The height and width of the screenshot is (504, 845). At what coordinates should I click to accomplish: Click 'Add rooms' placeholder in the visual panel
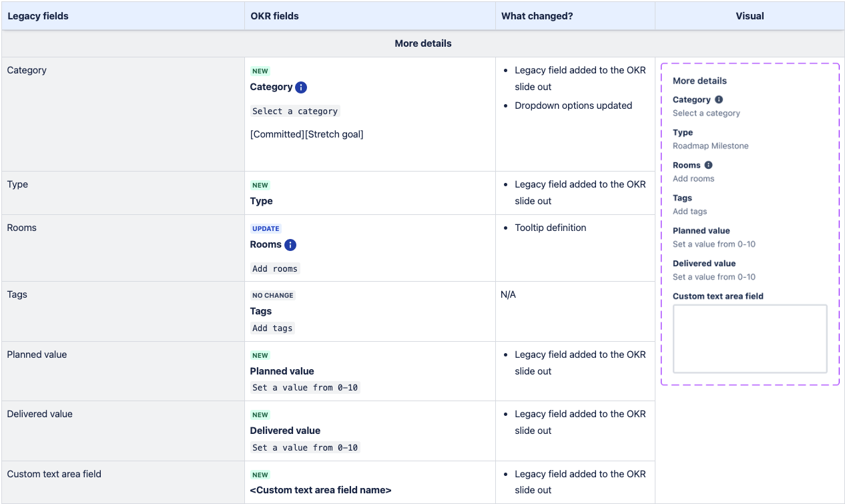(x=693, y=179)
